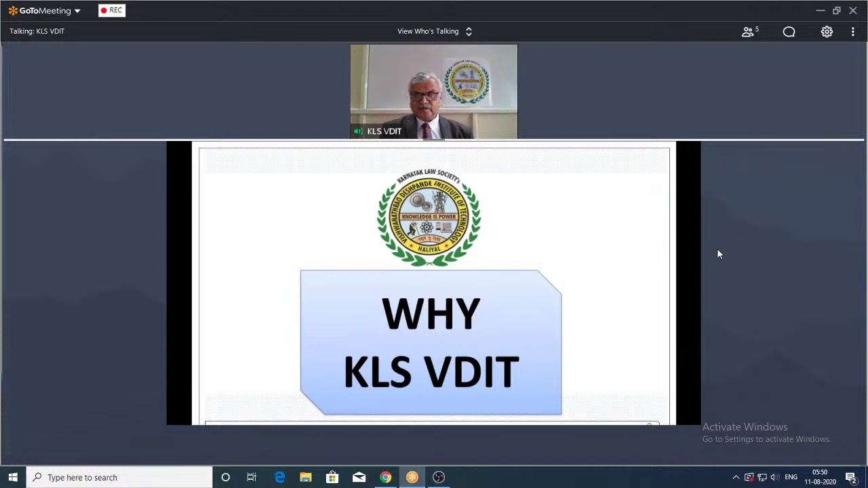This screenshot has height=488, width=868.
Task: Select GoToMeeting taskbar icon
Action: tap(412, 477)
